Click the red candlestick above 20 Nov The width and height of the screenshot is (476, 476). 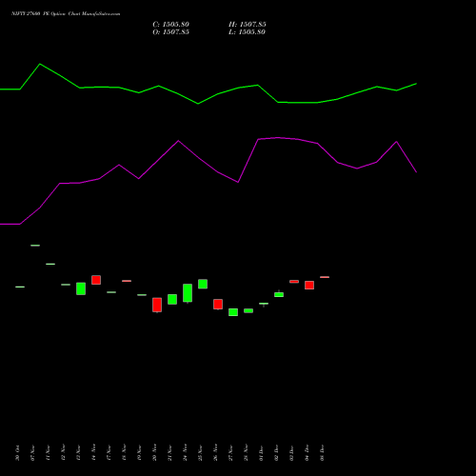click(157, 305)
